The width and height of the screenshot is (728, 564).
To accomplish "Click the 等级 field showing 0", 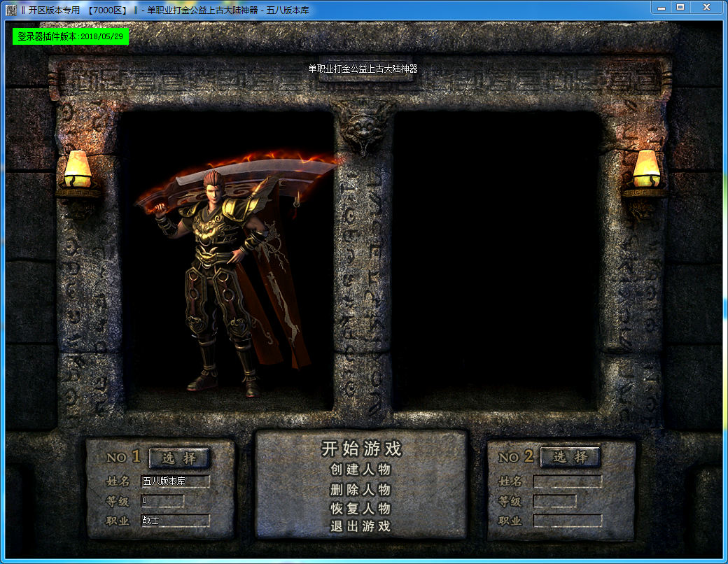I will click(162, 501).
